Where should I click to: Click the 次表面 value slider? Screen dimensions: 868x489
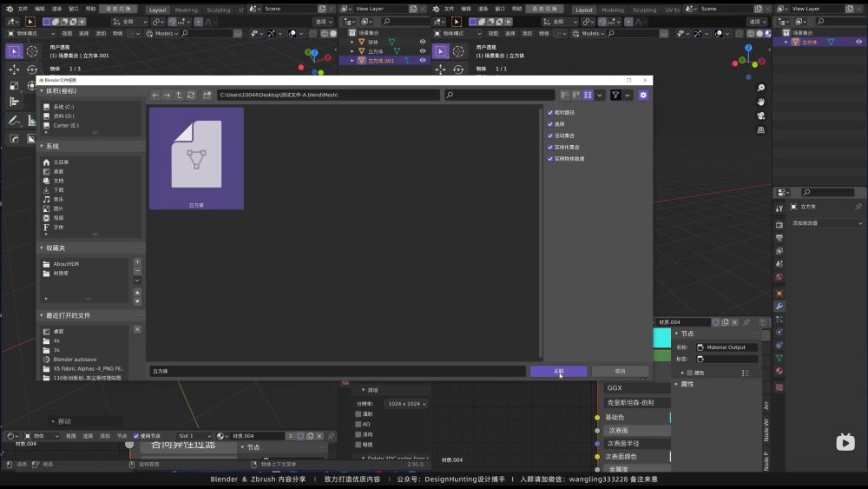pyautogui.click(x=636, y=430)
